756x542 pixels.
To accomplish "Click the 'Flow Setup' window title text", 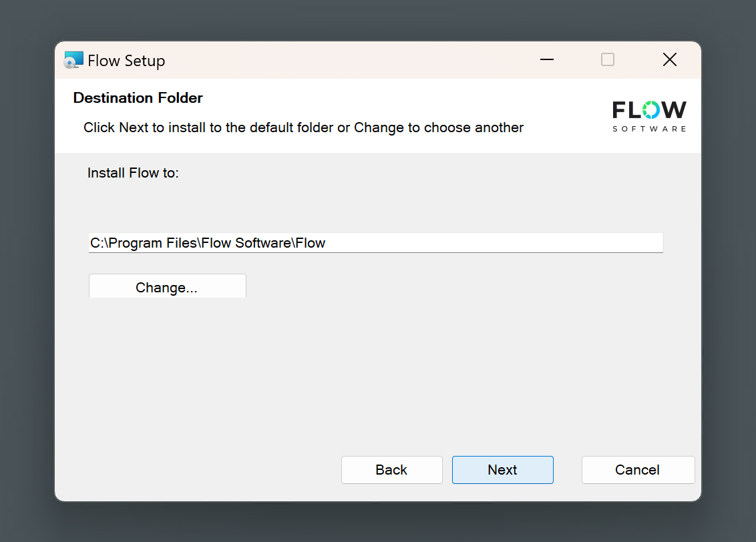I will (126, 61).
